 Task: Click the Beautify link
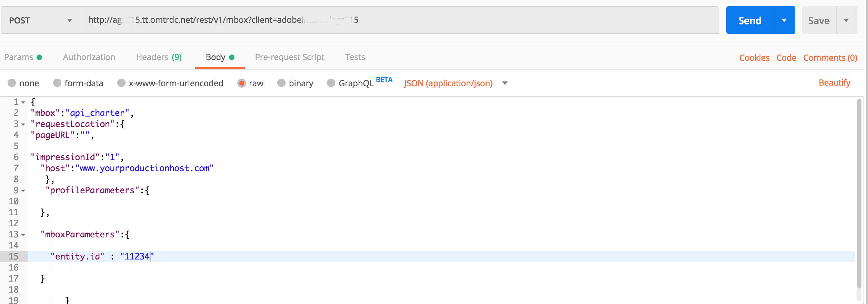tap(835, 83)
